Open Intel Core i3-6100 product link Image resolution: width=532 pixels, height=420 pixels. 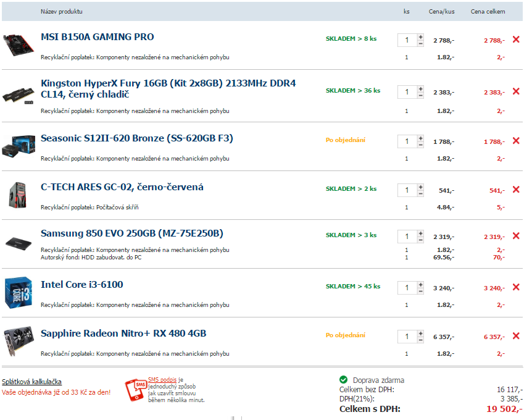coord(81,285)
